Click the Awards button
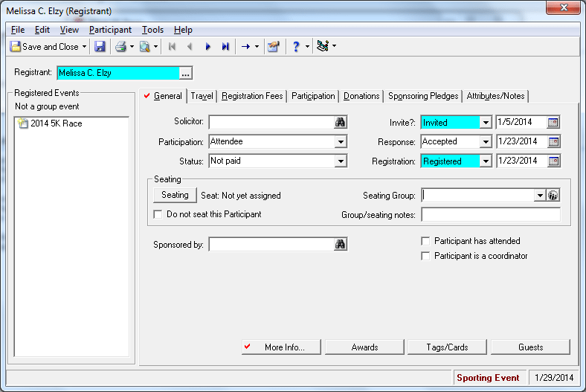This screenshot has height=392, width=586. (x=364, y=347)
